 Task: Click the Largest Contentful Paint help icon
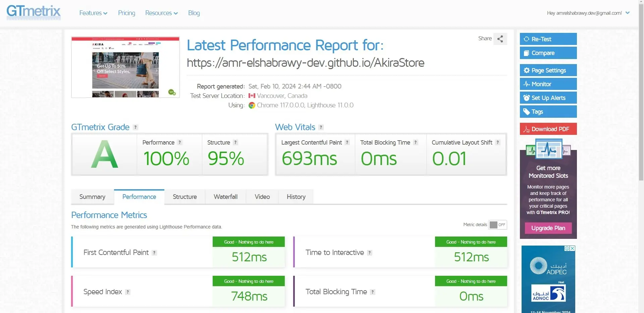[347, 142]
